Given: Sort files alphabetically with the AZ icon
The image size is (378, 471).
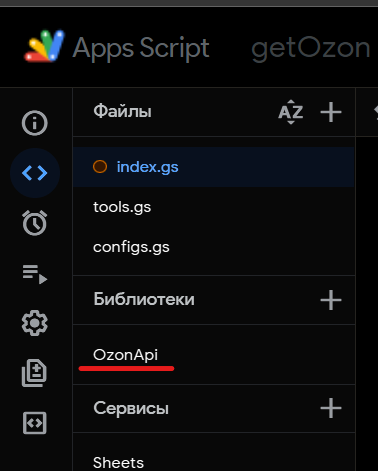Looking at the screenshot, I should 291,112.
